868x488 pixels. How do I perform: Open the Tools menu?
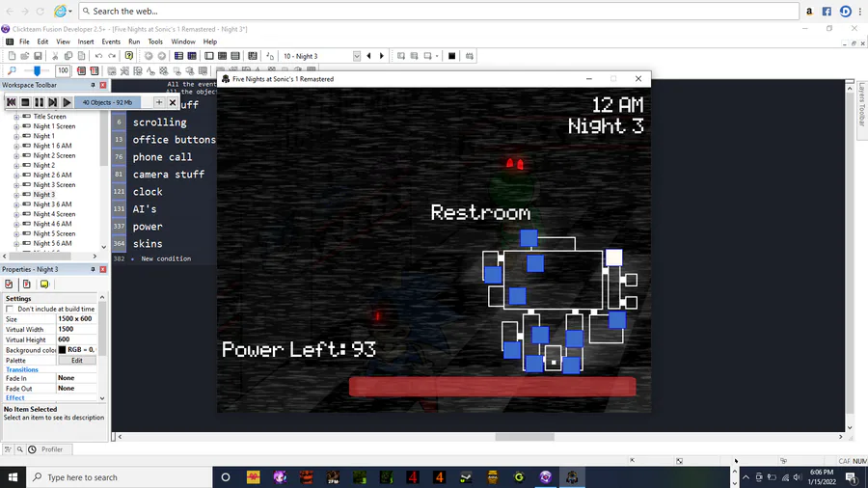[155, 41]
